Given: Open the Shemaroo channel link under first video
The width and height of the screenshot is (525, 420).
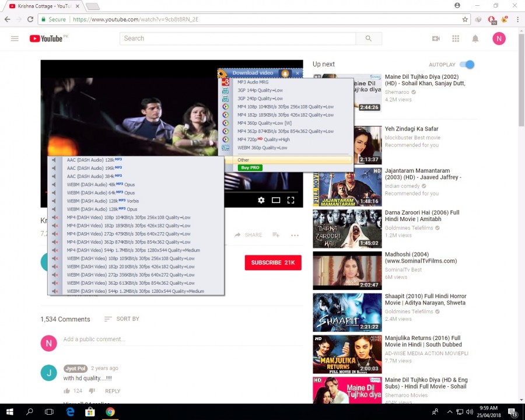Looking at the screenshot, I should [x=397, y=92].
